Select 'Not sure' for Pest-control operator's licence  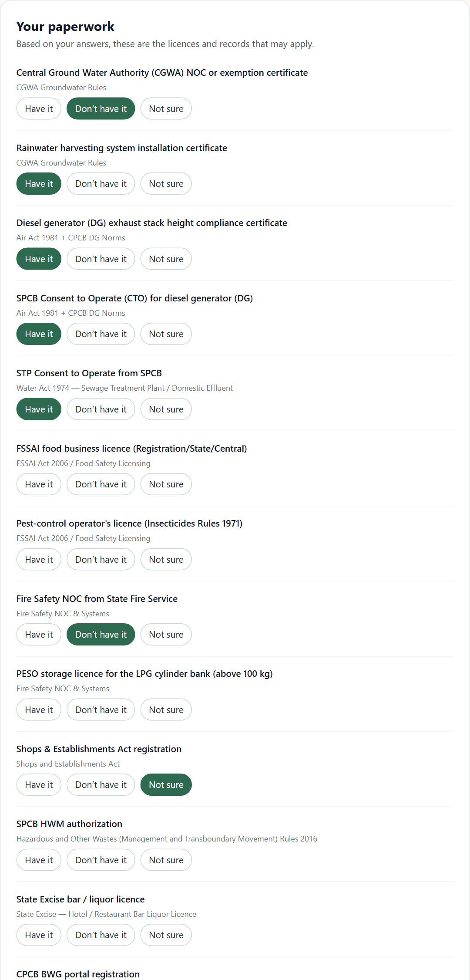tap(166, 559)
